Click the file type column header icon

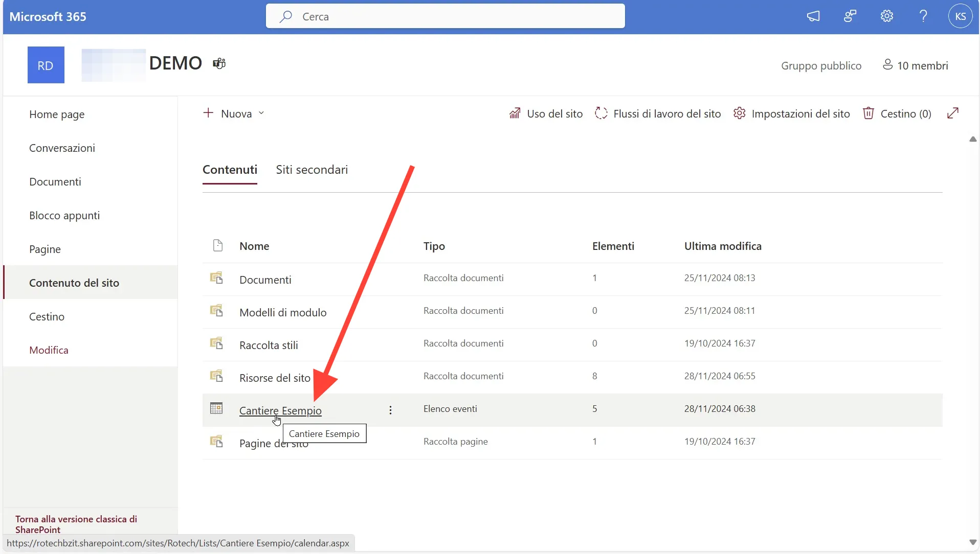coord(217,245)
